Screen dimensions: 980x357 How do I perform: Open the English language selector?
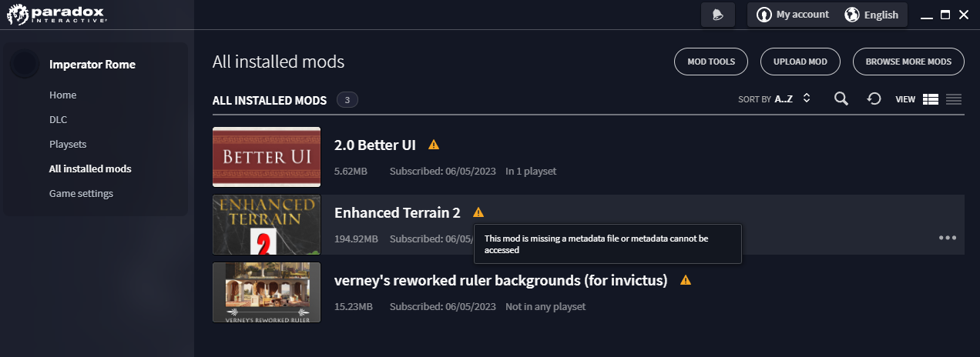[871, 15]
